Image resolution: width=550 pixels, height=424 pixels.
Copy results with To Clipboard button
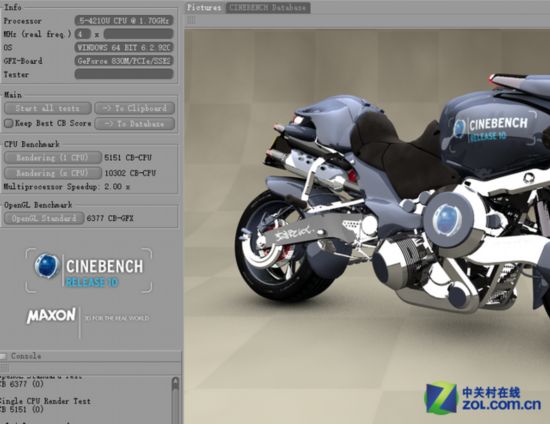tap(135, 108)
